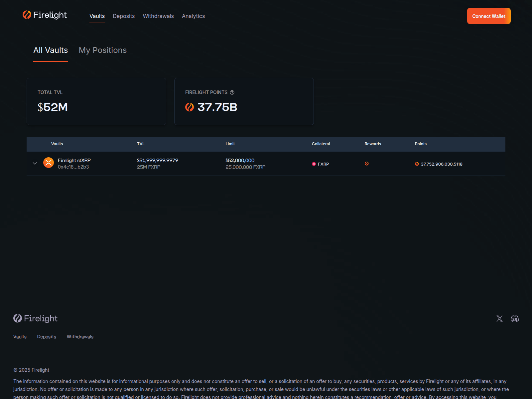Viewport: 532px width, 399px height.
Task: Click the footer Vaults link
Action: [20, 336]
